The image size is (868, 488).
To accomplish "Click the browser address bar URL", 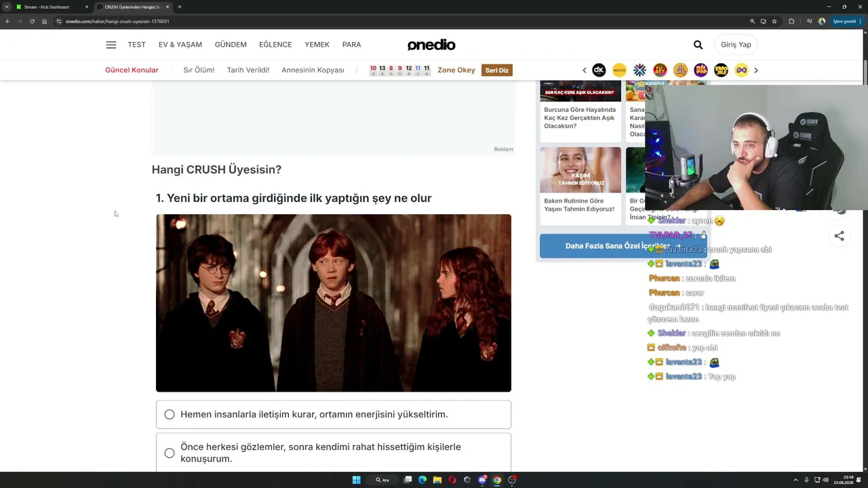I will [117, 21].
